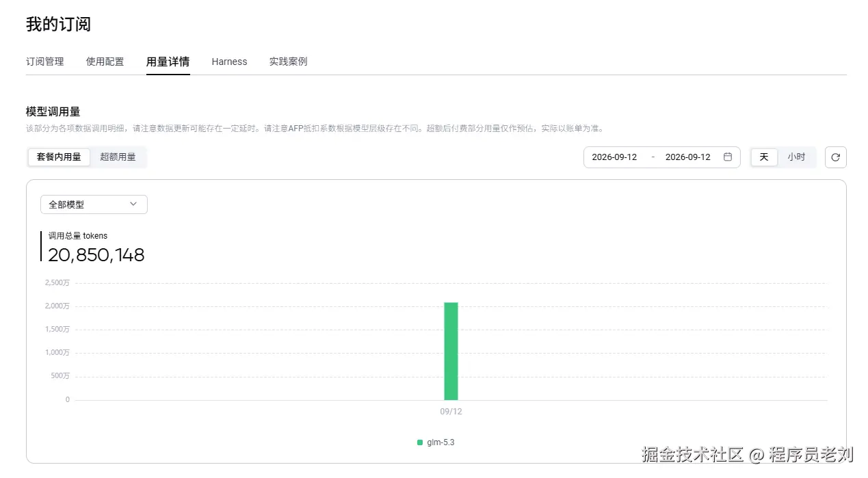Click the glm-5.3 legend label
Image resolution: width=868 pixels, height=478 pixels.
coord(440,442)
